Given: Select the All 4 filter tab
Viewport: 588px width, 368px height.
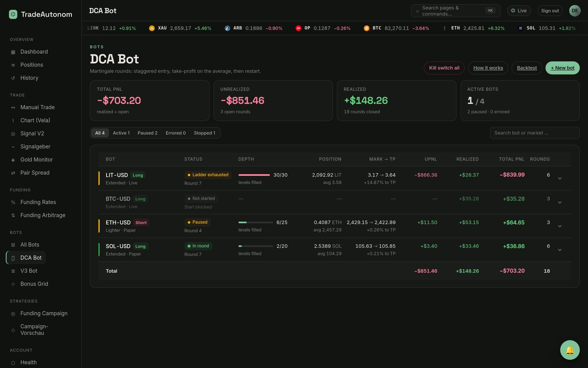Looking at the screenshot, I should [100, 133].
